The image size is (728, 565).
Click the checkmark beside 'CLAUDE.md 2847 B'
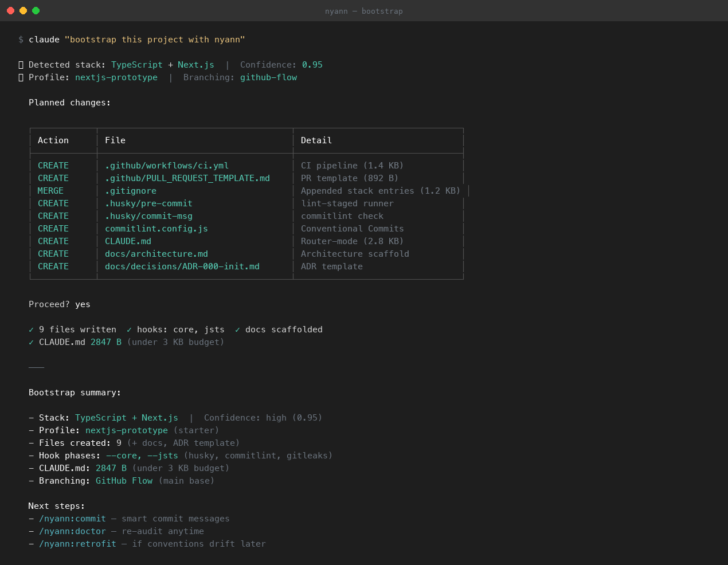tap(30, 342)
